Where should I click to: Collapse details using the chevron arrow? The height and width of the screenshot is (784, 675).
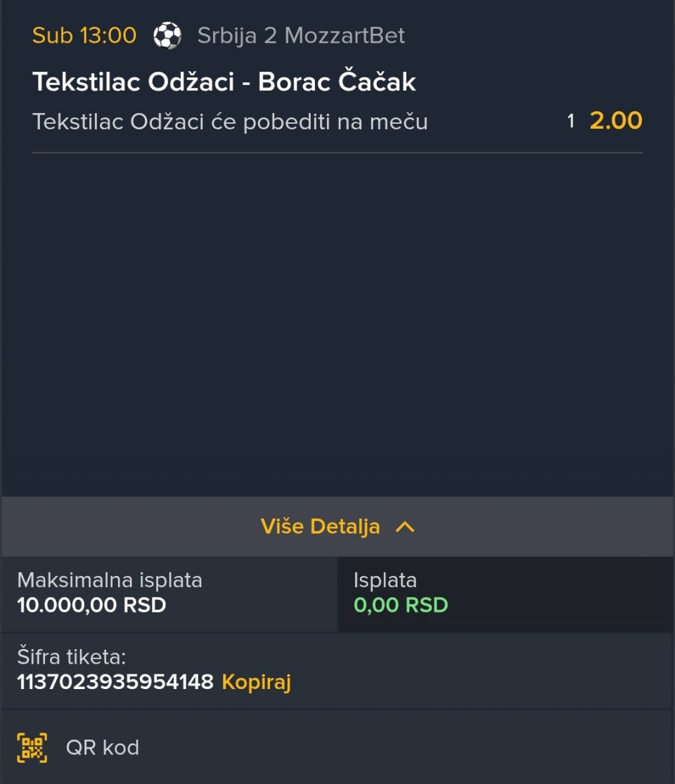pos(405,527)
